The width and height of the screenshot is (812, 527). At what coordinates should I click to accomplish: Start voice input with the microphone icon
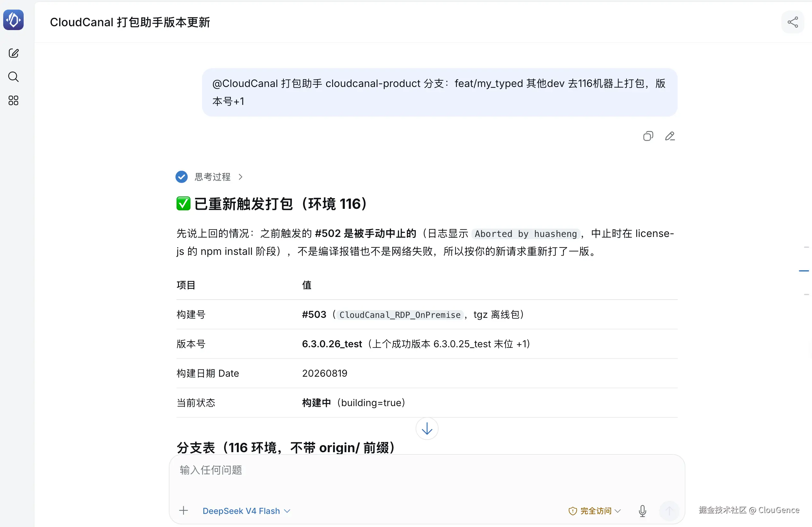pos(643,511)
